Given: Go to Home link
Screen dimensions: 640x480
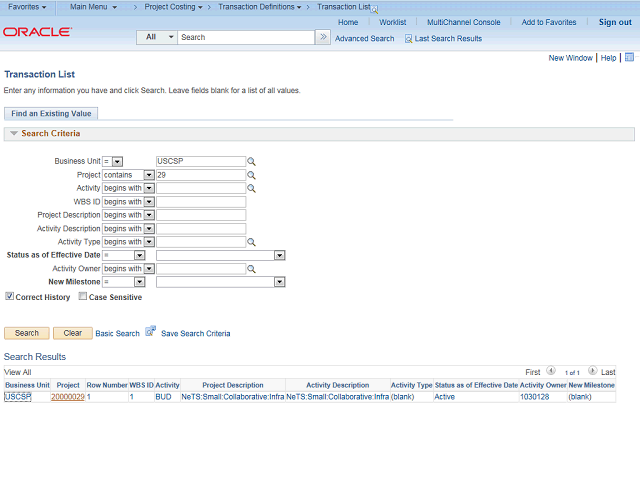Looking at the screenshot, I should [348, 22].
